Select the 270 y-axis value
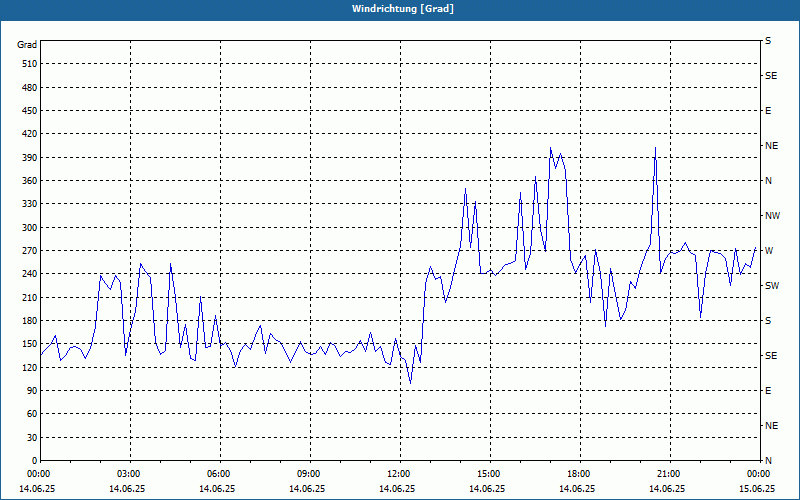The width and height of the screenshot is (800, 500). 29,251
